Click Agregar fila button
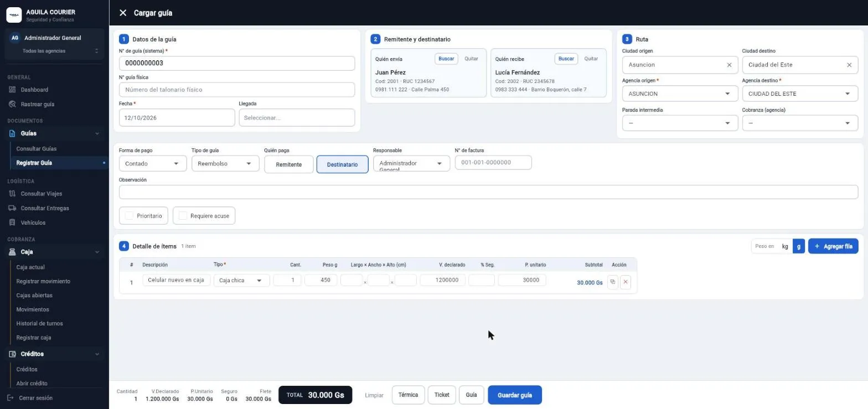 (833, 246)
